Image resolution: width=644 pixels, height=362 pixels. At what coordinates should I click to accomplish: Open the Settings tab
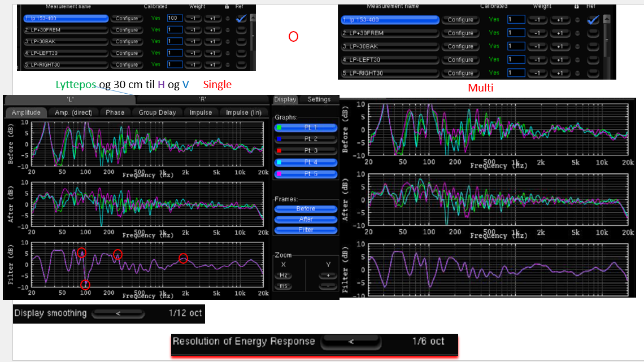[x=319, y=99]
